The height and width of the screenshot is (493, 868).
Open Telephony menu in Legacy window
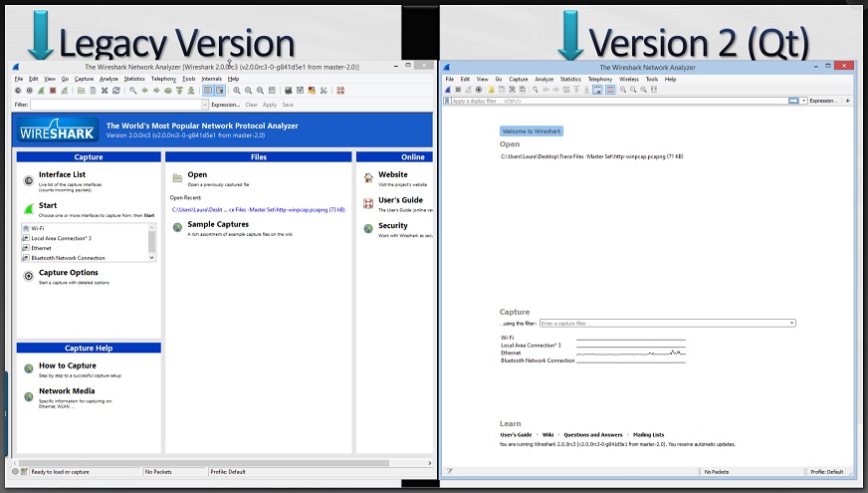pyautogui.click(x=163, y=79)
